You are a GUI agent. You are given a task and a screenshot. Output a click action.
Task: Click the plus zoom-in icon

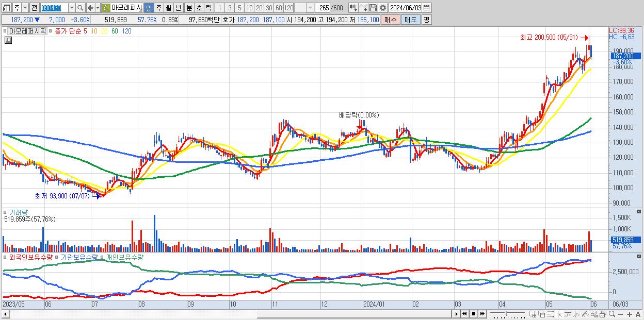pos(629,314)
